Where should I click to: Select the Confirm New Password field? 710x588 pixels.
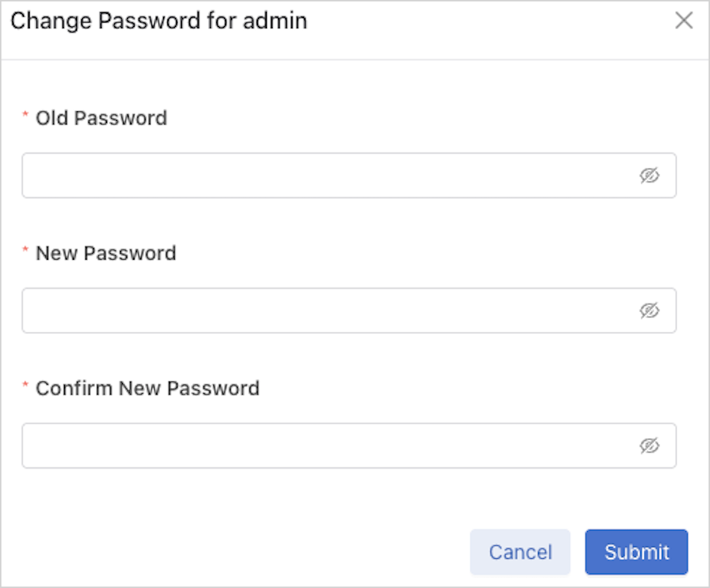coord(327,445)
